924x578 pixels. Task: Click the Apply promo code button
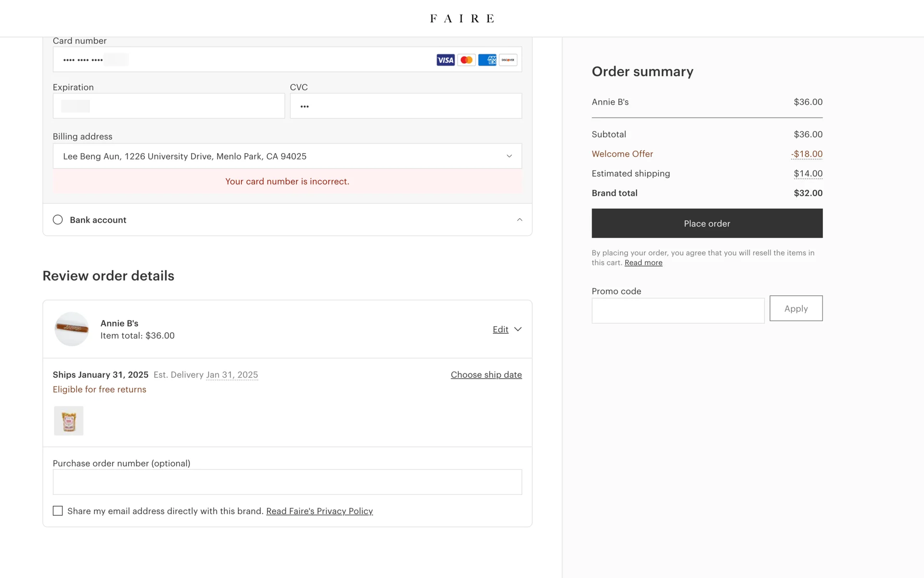click(x=796, y=308)
